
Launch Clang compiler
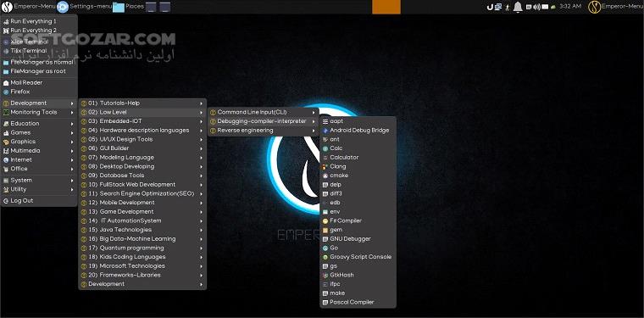(358, 166)
